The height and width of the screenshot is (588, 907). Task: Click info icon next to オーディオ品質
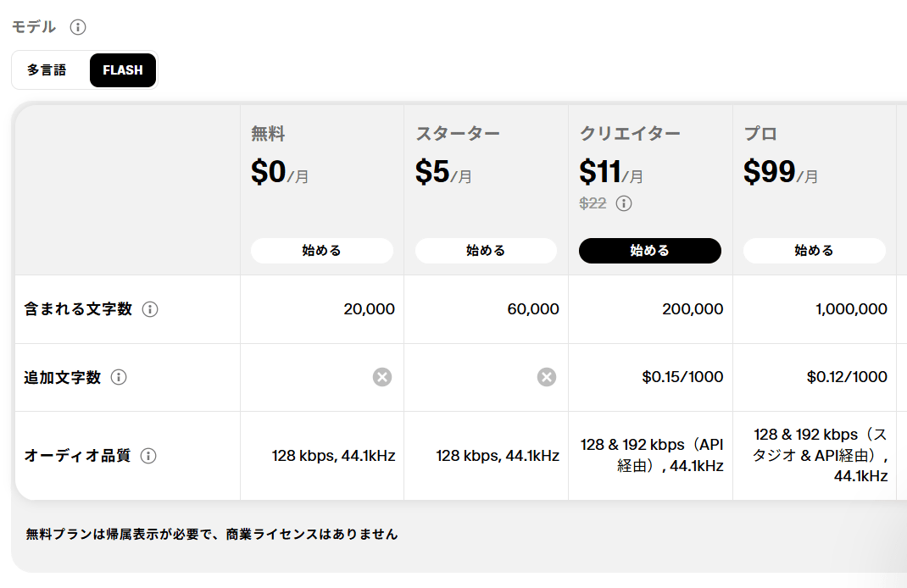(x=148, y=456)
